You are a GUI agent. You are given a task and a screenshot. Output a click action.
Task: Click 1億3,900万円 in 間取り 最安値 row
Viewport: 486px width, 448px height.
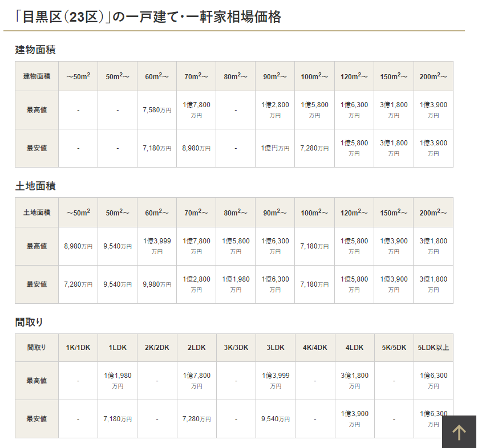(x=354, y=419)
